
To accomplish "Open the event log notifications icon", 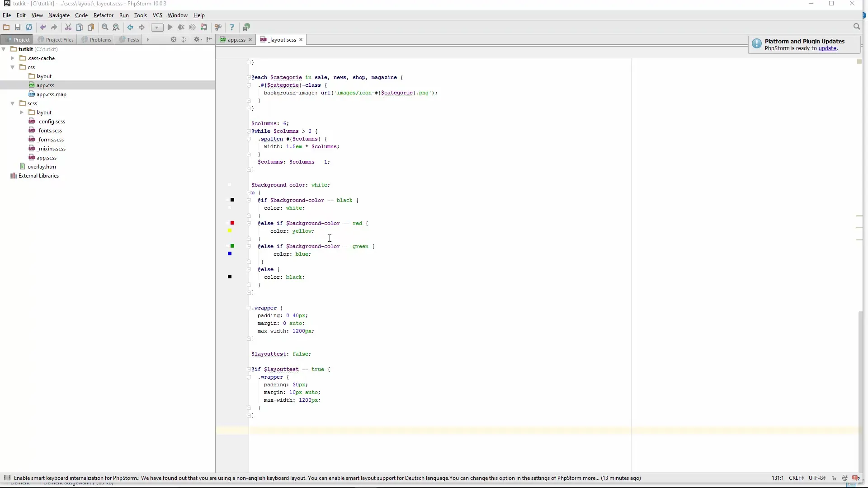I will point(856,478).
